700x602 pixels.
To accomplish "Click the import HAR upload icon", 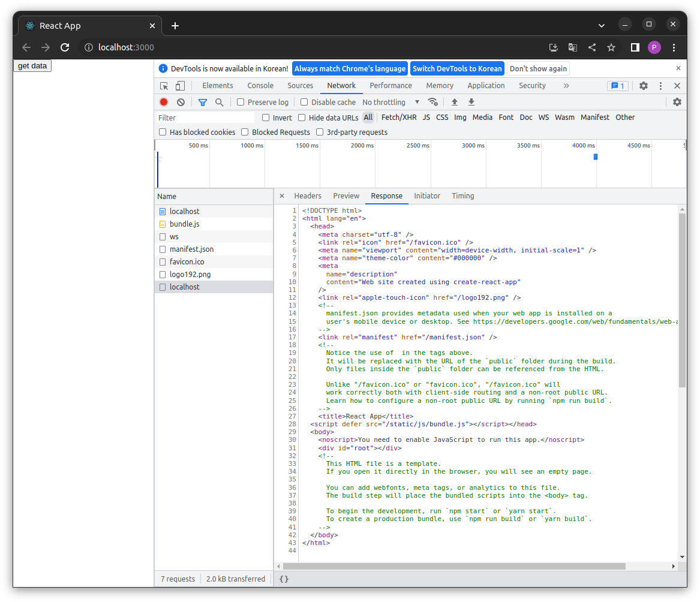I will pyautogui.click(x=455, y=102).
